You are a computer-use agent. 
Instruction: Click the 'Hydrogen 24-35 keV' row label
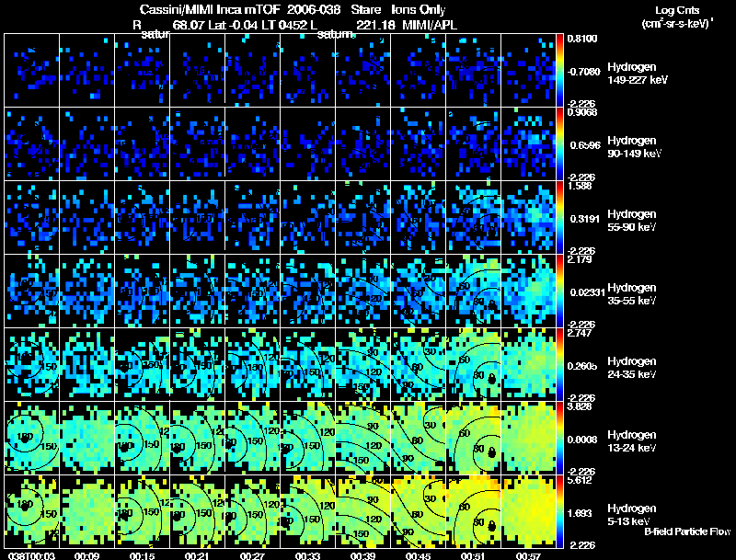[x=632, y=368]
